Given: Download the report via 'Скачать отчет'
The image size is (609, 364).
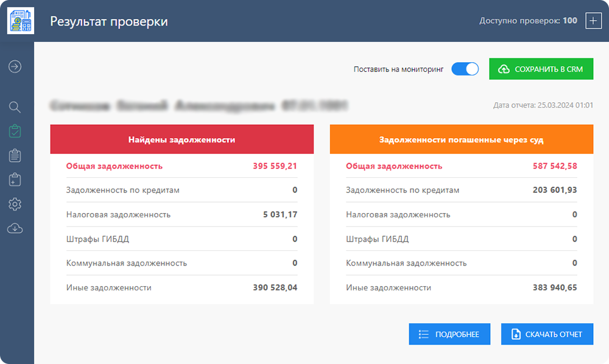Looking at the screenshot, I should click(547, 334).
